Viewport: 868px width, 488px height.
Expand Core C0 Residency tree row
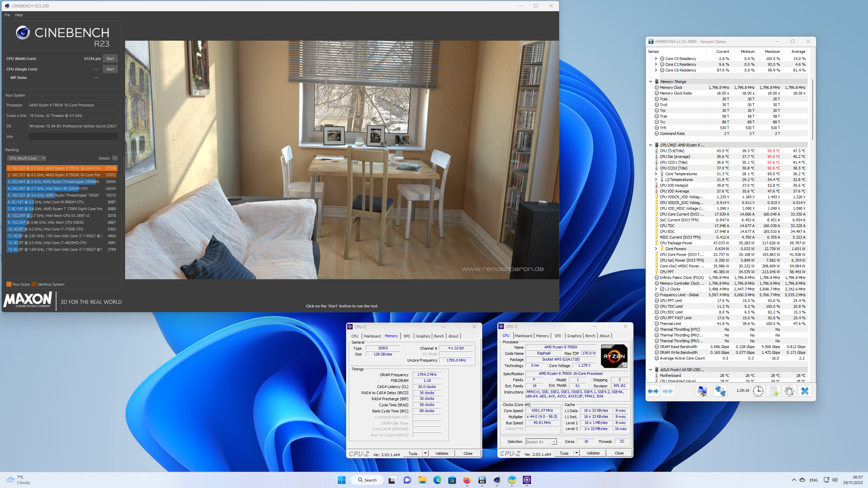point(656,59)
